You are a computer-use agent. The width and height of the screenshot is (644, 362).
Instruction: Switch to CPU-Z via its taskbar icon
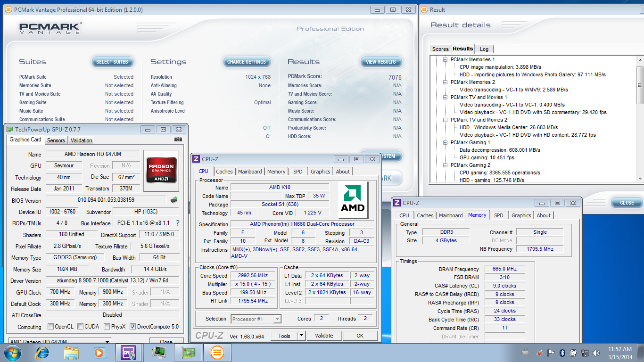click(x=128, y=352)
